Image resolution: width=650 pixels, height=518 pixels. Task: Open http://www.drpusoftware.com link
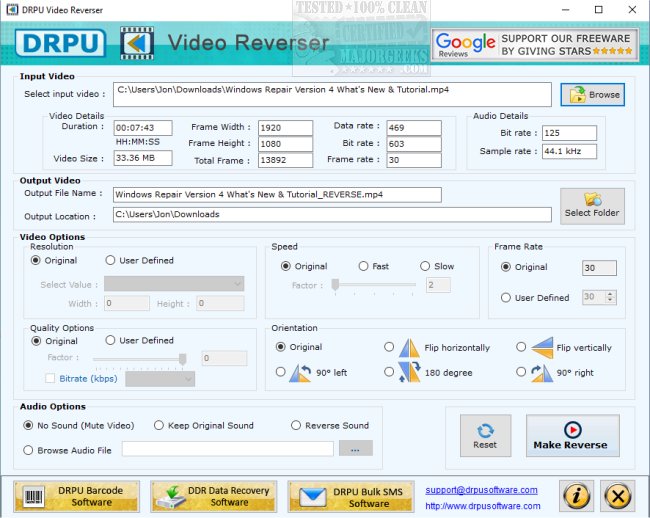(x=483, y=506)
